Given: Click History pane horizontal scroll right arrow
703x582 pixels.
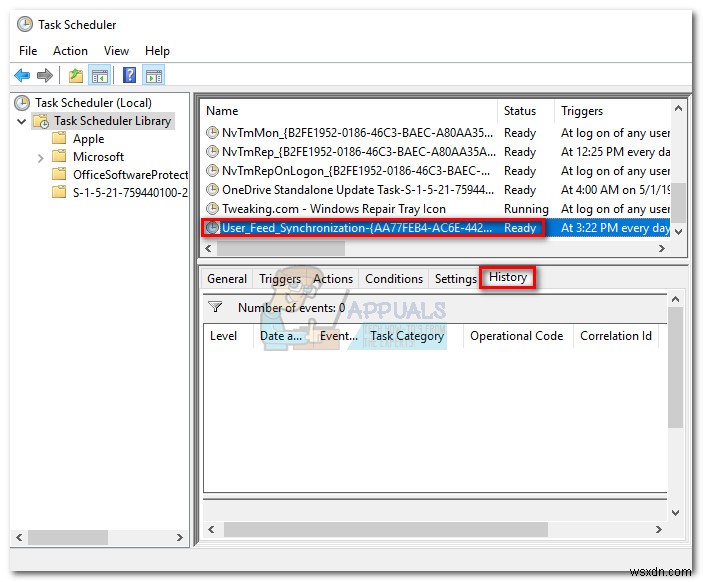Looking at the screenshot, I should point(659,530).
